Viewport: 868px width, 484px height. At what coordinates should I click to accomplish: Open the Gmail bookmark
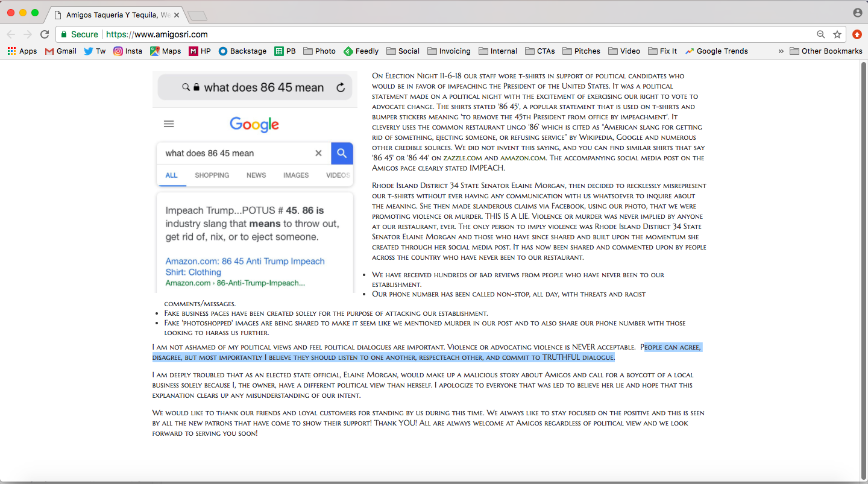tap(61, 51)
